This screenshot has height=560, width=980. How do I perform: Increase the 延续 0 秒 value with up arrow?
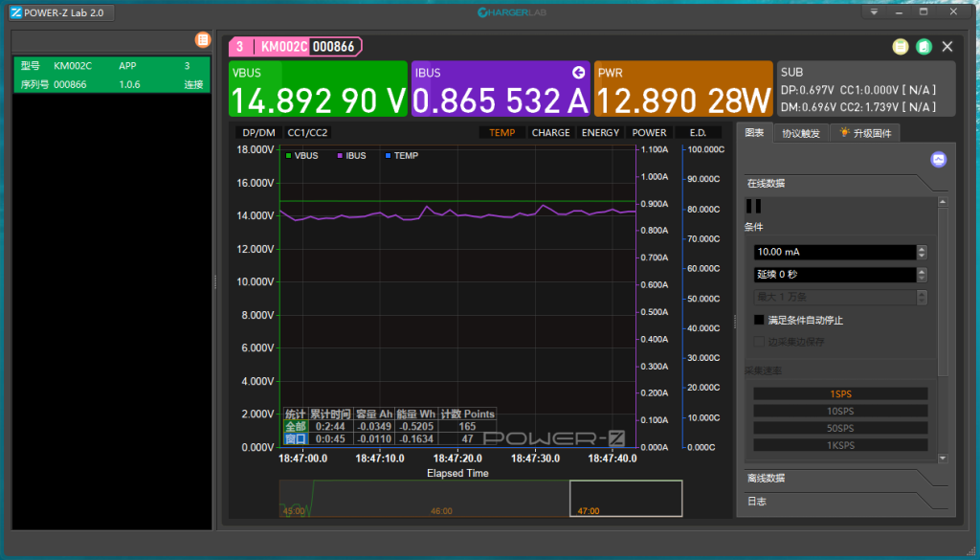pyautogui.click(x=922, y=271)
